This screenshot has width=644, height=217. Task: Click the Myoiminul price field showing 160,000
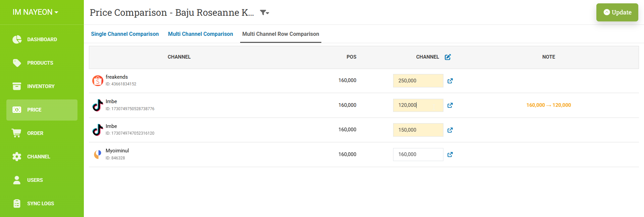[x=418, y=154]
